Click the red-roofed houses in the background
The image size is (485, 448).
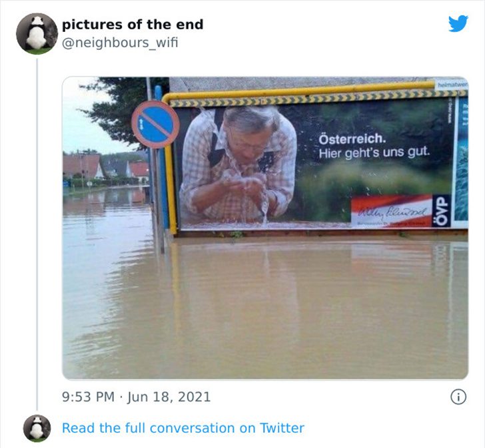click(106, 168)
